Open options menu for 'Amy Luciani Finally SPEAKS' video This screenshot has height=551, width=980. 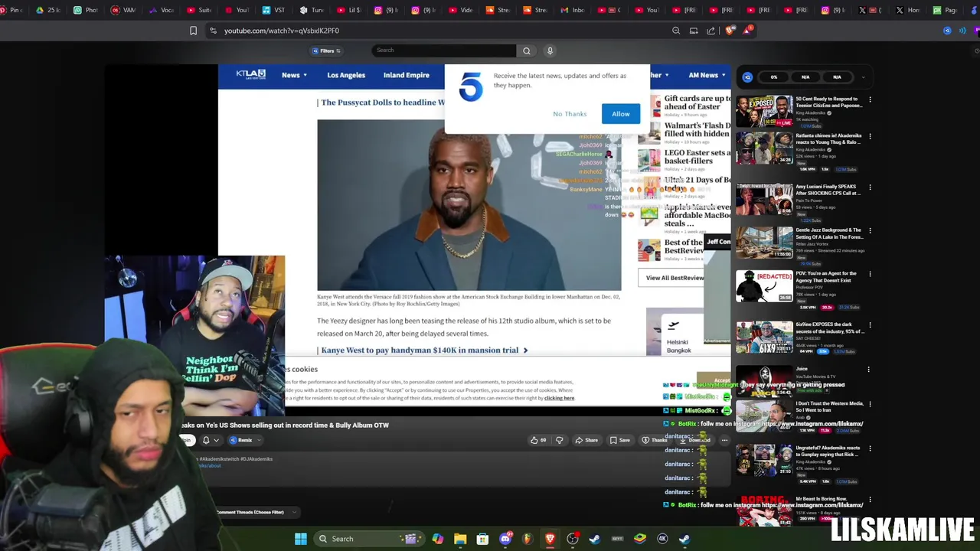point(870,187)
